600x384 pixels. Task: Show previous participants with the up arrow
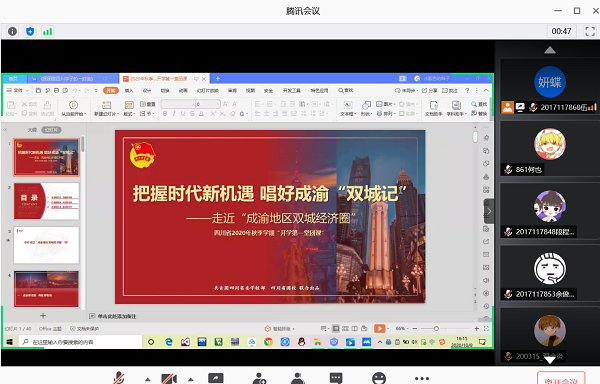pyautogui.click(x=550, y=50)
